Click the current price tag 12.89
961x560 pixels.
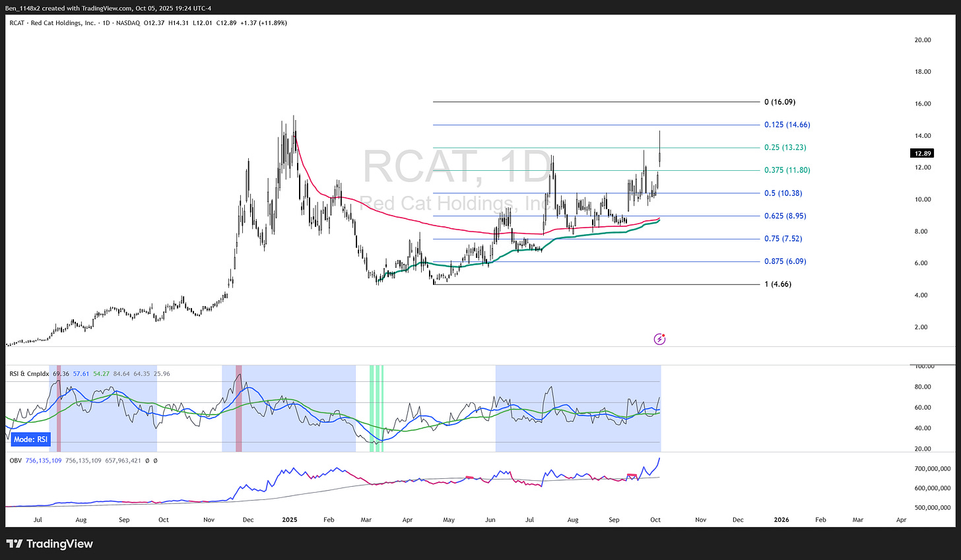tap(922, 153)
